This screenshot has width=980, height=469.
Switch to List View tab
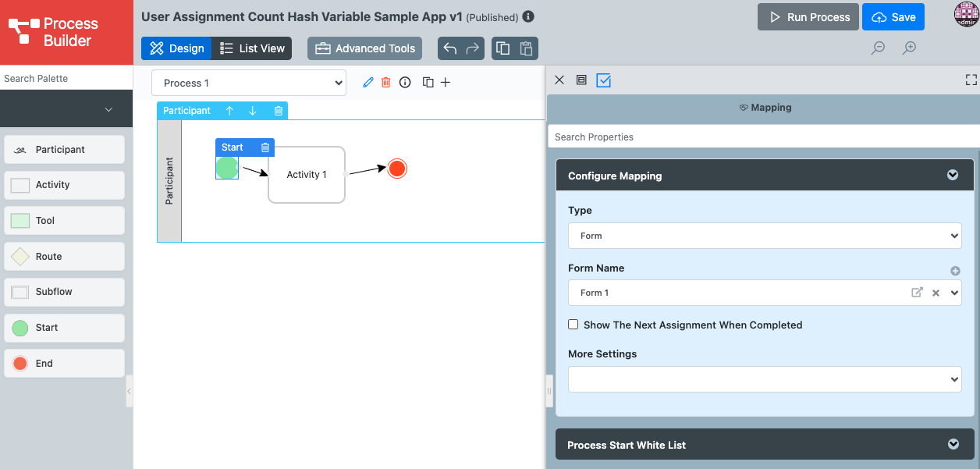(x=252, y=48)
